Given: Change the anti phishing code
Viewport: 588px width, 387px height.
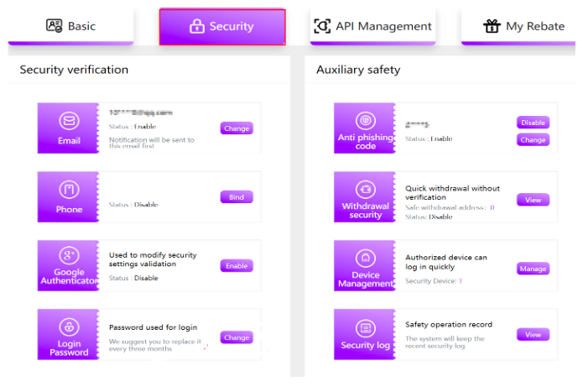Looking at the screenshot, I should tap(533, 140).
